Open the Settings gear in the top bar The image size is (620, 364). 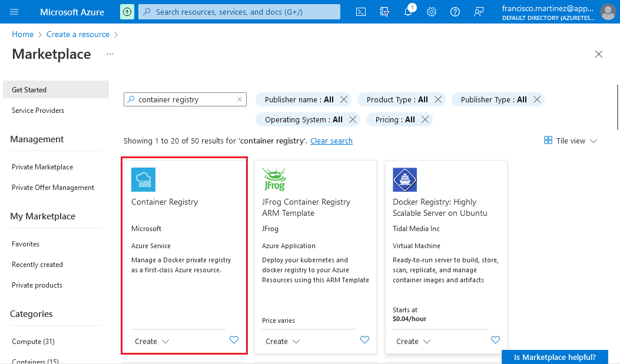coord(432,12)
